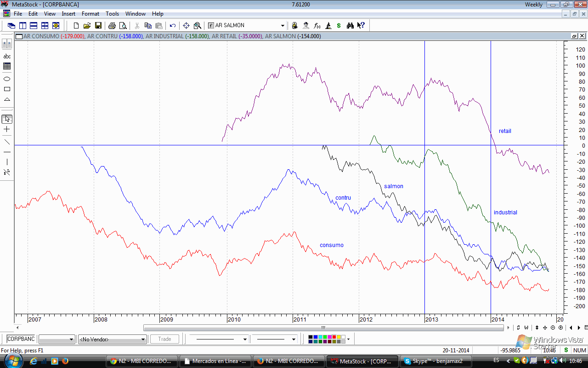Open the Edit menu
This screenshot has height=368, width=588.
pyautogui.click(x=33, y=14)
